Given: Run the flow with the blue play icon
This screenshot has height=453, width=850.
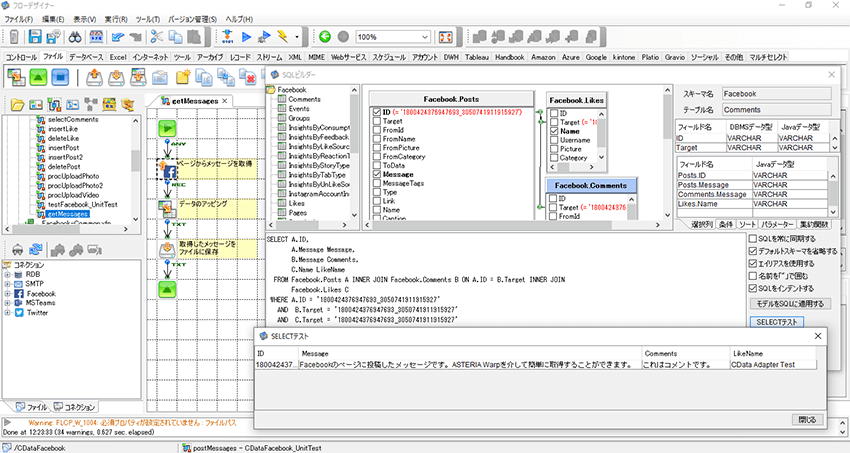Looking at the screenshot, I should (x=246, y=37).
